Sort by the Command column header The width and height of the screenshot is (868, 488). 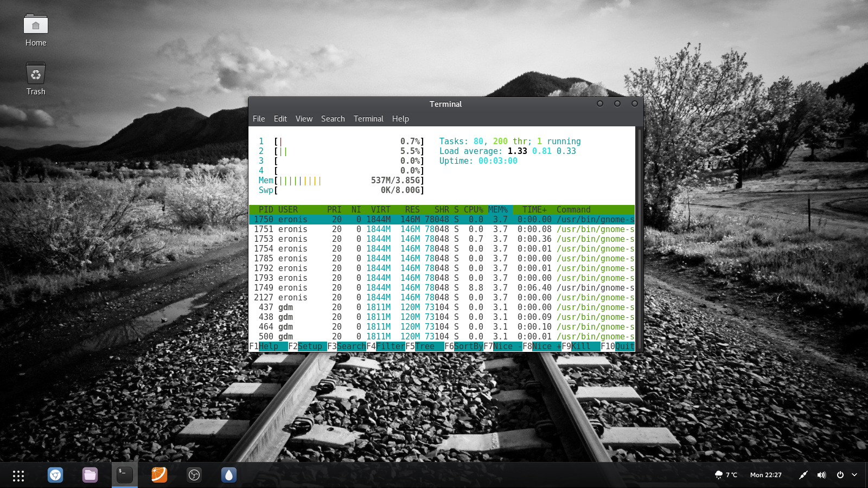click(573, 210)
